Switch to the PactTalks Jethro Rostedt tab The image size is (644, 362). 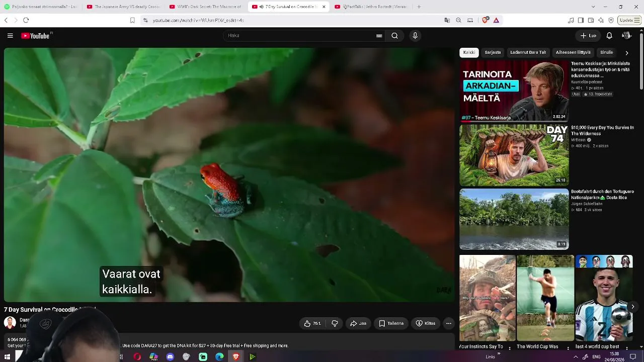coord(372,7)
